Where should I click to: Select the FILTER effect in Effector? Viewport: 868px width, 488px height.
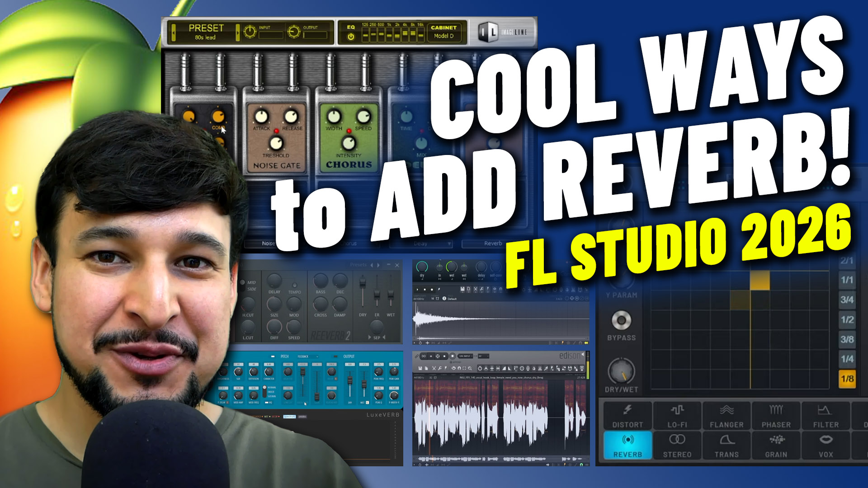(826, 415)
